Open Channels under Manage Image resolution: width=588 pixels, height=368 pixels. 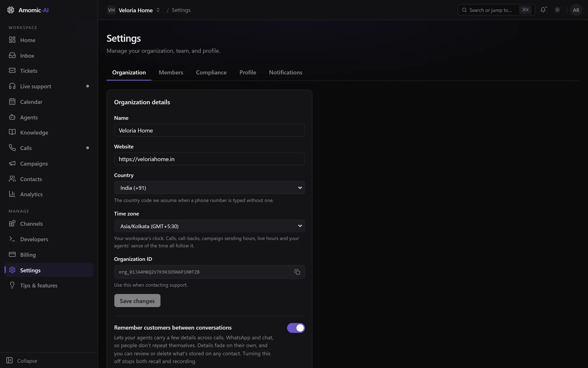[49, 224]
